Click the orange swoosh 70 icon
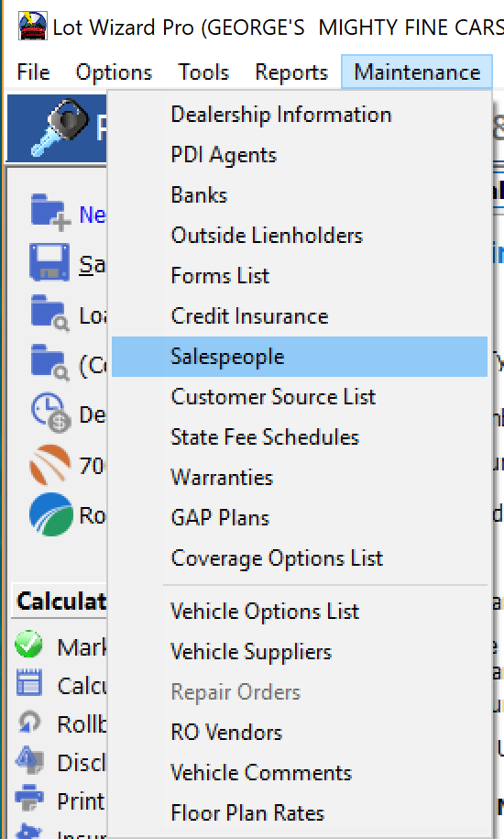Viewport: 504px width, 839px height. click(50, 464)
